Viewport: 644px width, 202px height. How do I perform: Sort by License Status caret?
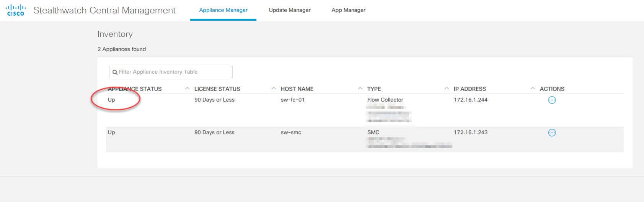[274, 89]
